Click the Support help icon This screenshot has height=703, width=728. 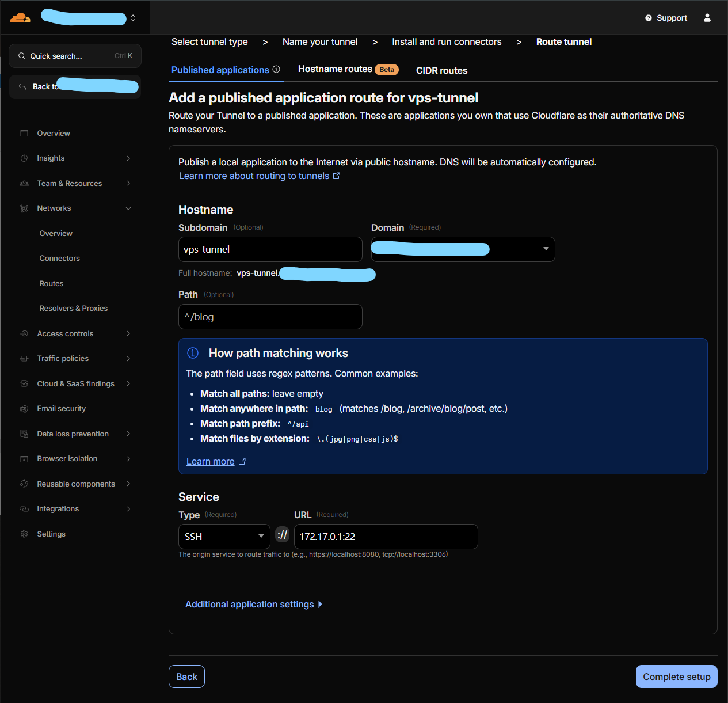point(649,18)
